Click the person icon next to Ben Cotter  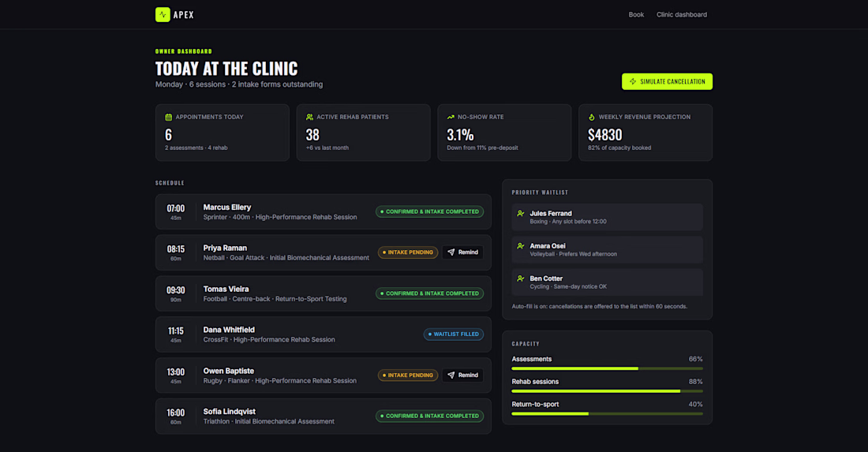tap(520, 278)
